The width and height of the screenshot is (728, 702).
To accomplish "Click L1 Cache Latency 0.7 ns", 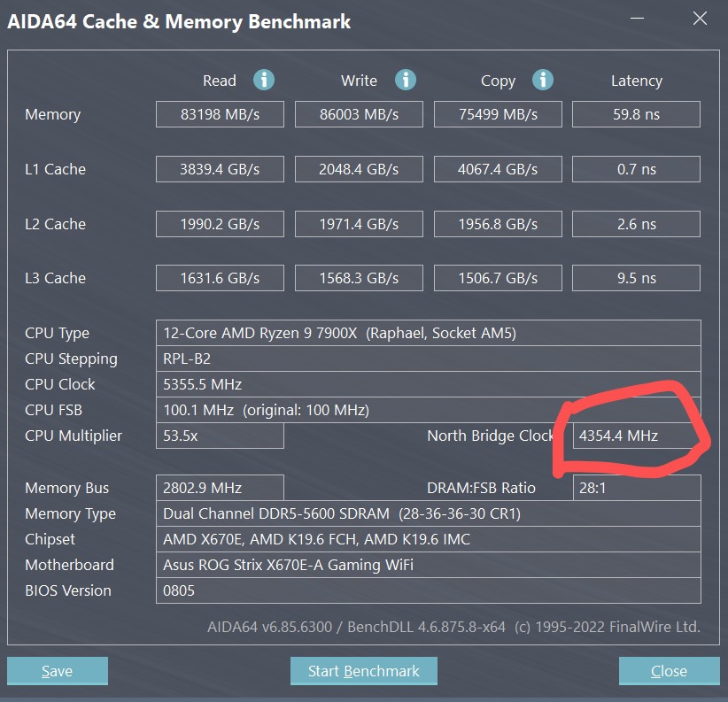I will point(636,169).
